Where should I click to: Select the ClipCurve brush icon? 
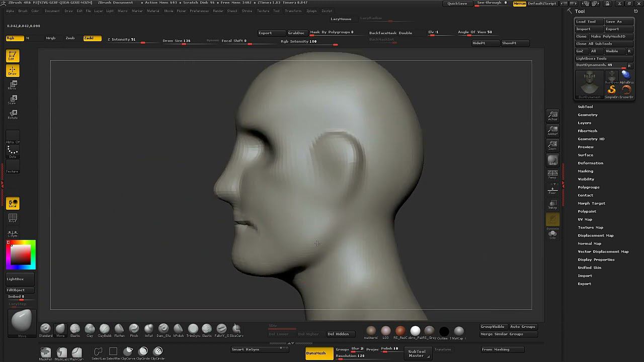[128, 351]
